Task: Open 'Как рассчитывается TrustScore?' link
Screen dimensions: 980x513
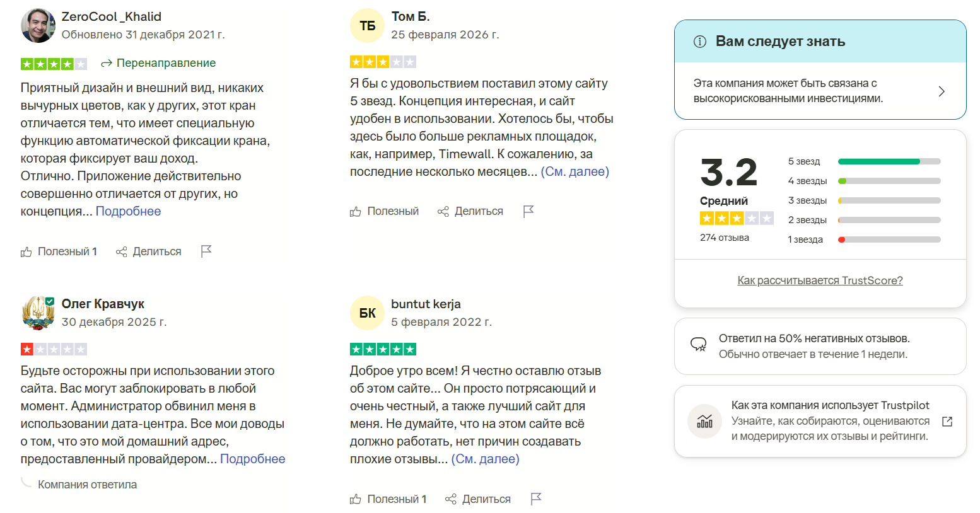Action: click(x=820, y=280)
